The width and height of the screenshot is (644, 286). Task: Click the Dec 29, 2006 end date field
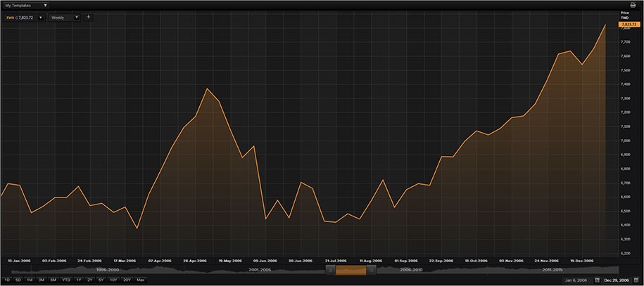tap(617, 280)
